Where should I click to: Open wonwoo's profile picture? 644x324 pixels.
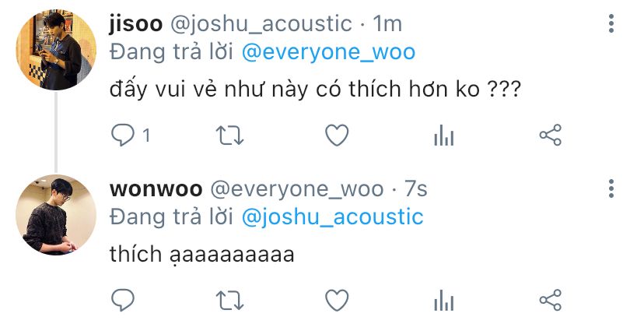click(x=56, y=215)
